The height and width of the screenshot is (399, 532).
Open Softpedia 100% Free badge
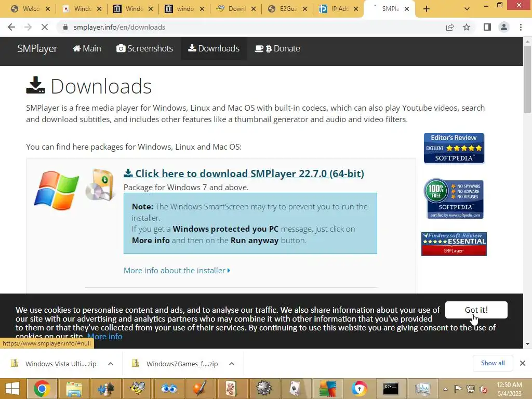tap(454, 199)
